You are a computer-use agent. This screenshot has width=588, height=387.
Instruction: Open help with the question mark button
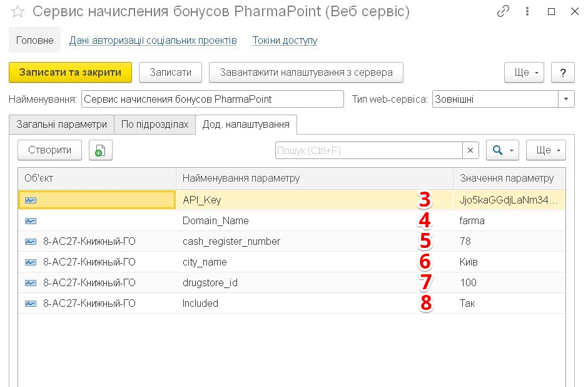pos(563,72)
